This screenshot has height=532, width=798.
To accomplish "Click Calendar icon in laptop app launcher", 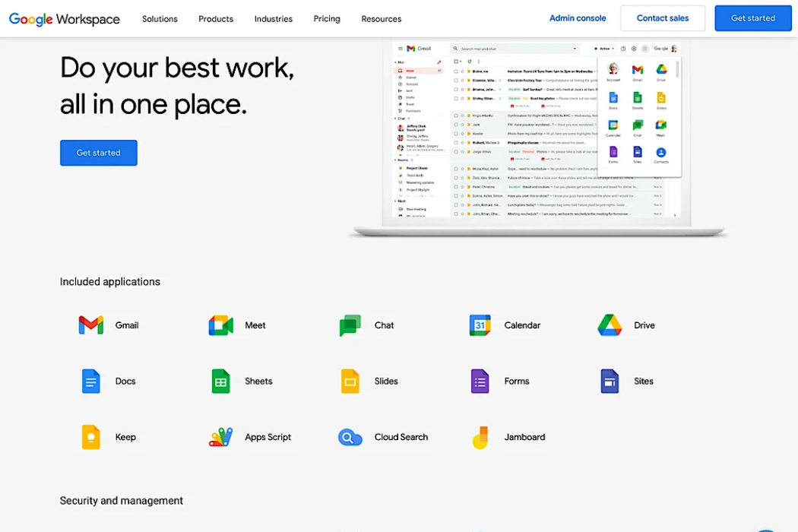I will [x=613, y=125].
